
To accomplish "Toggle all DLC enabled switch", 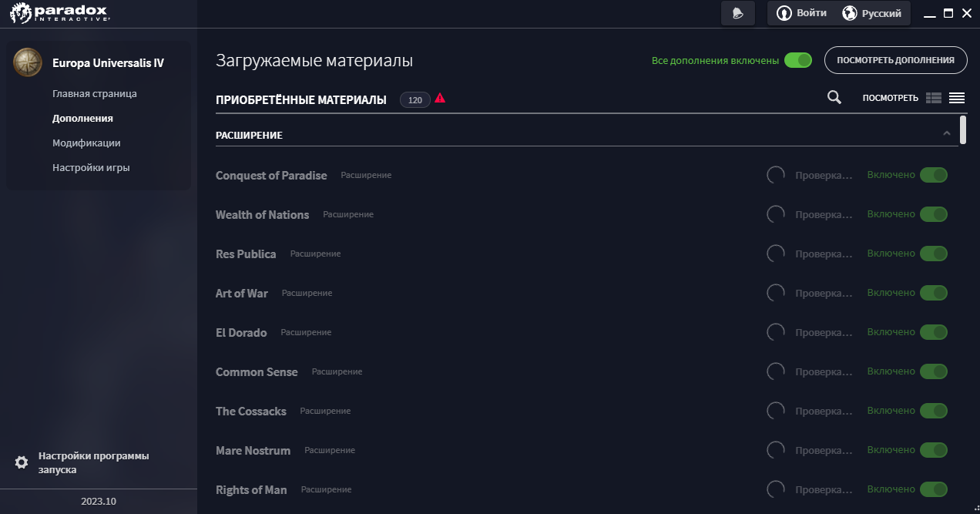I will (x=798, y=60).
